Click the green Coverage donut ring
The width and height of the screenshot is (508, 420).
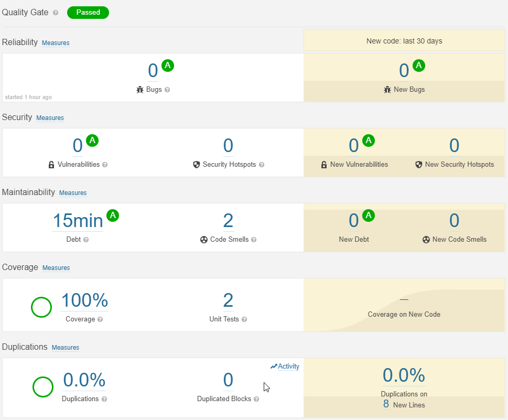41,308
